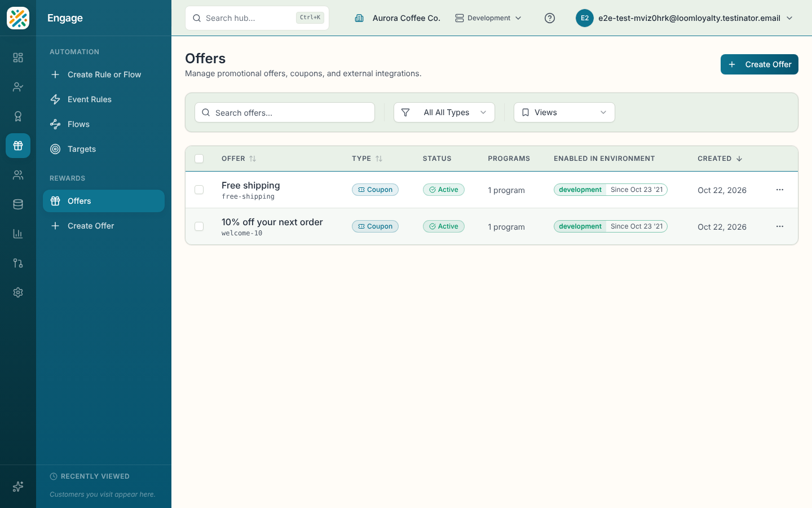The width and height of the screenshot is (812, 508).
Task: Open the database rail icon
Action: [x=18, y=204]
